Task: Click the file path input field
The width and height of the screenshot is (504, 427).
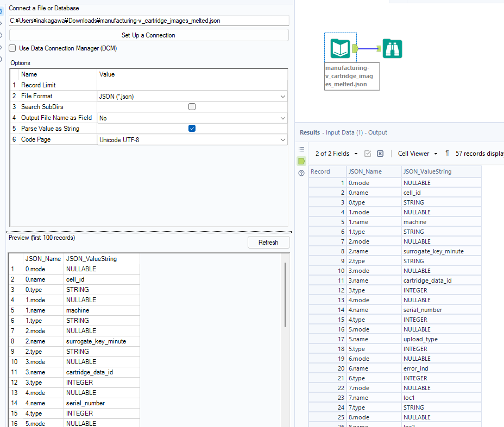Action: (x=148, y=21)
